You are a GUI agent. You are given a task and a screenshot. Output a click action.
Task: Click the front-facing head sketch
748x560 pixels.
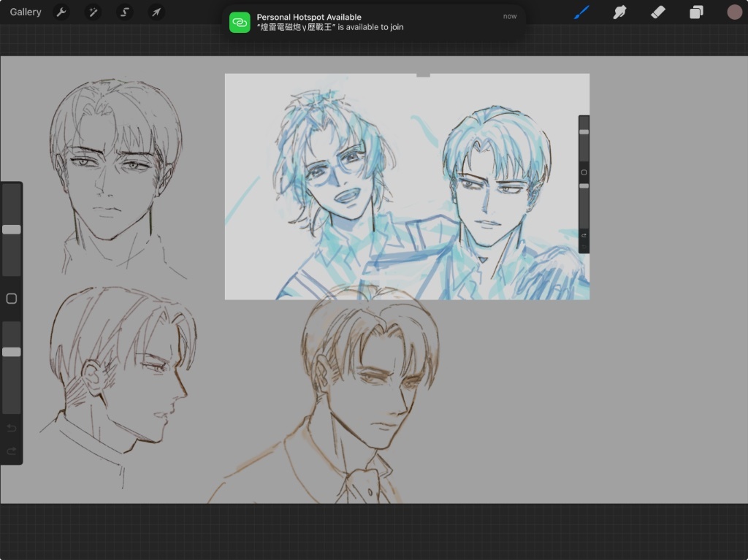116,177
